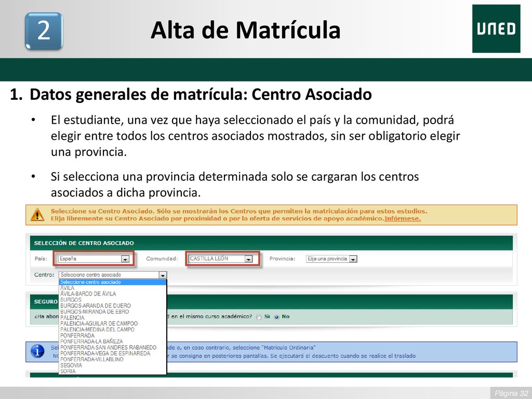Select PONFERRADA-VILLABLINO option
The width and height of the screenshot is (532, 399).
[113, 360]
